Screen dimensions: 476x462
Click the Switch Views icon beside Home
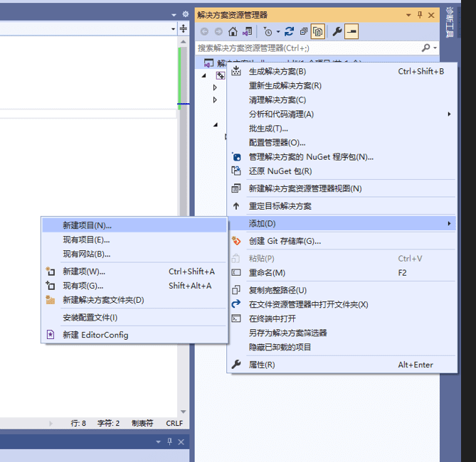247,31
